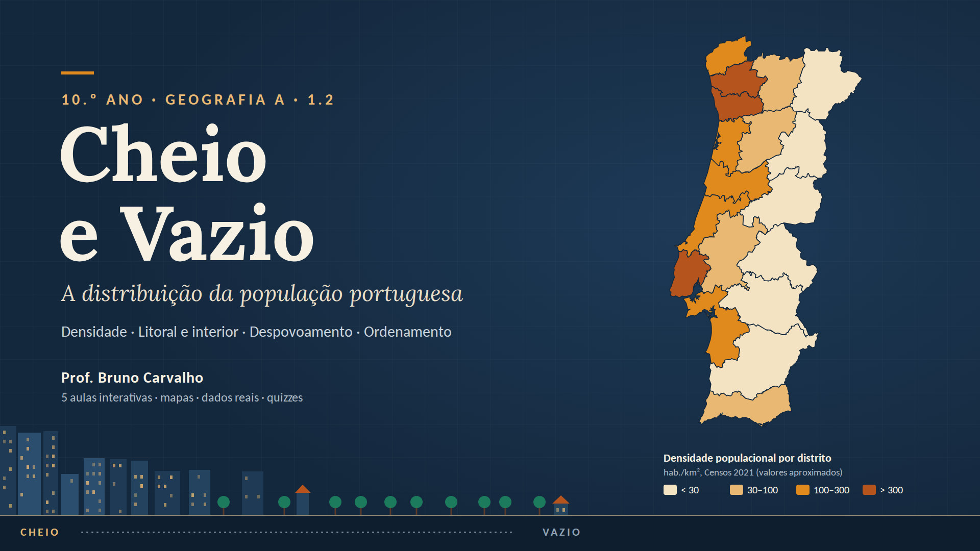
Task: Click the orange-roofed house among the skyline
Action: pyautogui.click(x=303, y=500)
